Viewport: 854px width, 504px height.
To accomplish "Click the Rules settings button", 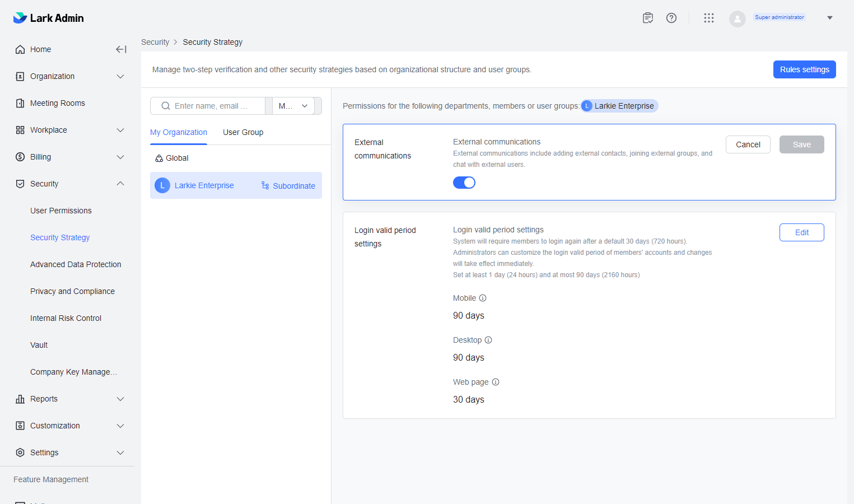I will [x=805, y=69].
